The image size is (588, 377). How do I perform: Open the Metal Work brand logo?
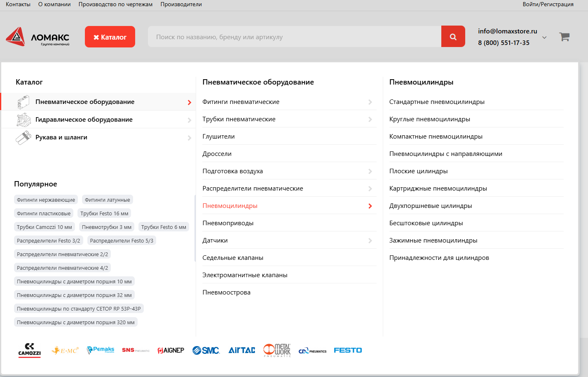pyautogui.click(x=277, y=350)
